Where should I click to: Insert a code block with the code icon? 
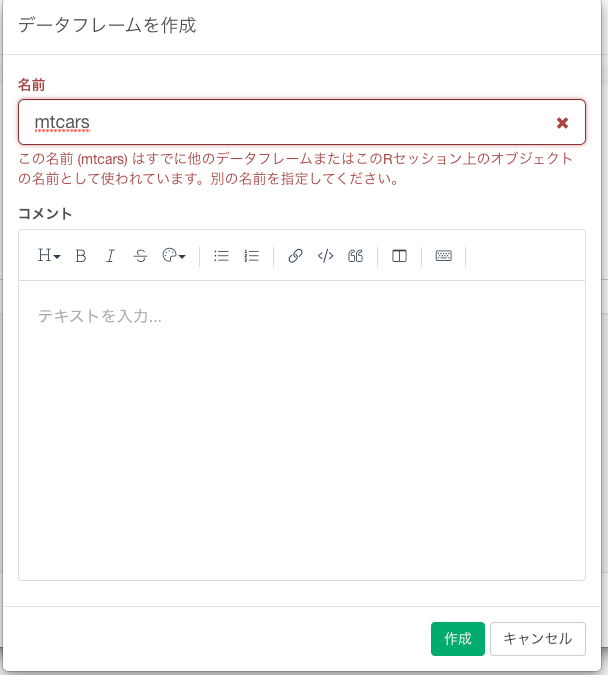click(x=325, y=256)
